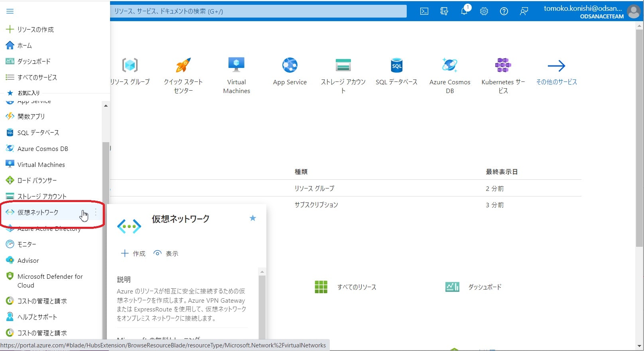Open the feedback icon
Viewport: 644px width, 351px height.
524,11
